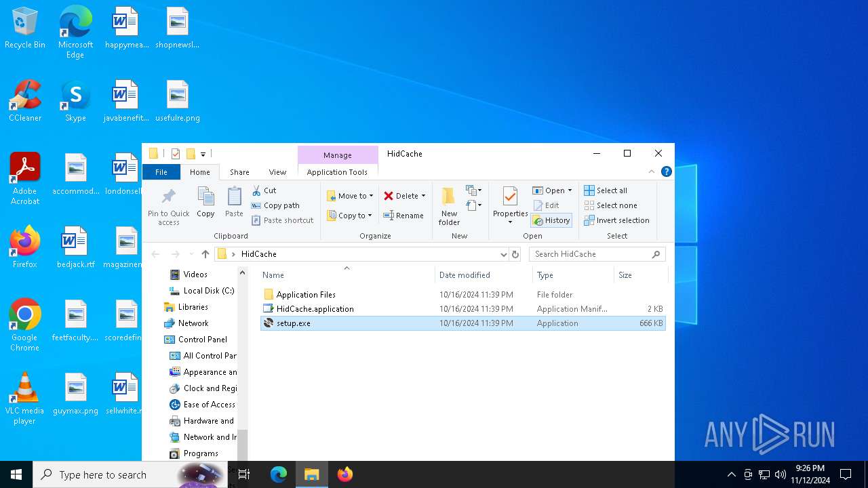Click the Search HidCache field
868x488 pixels.
tap(597, 254)
